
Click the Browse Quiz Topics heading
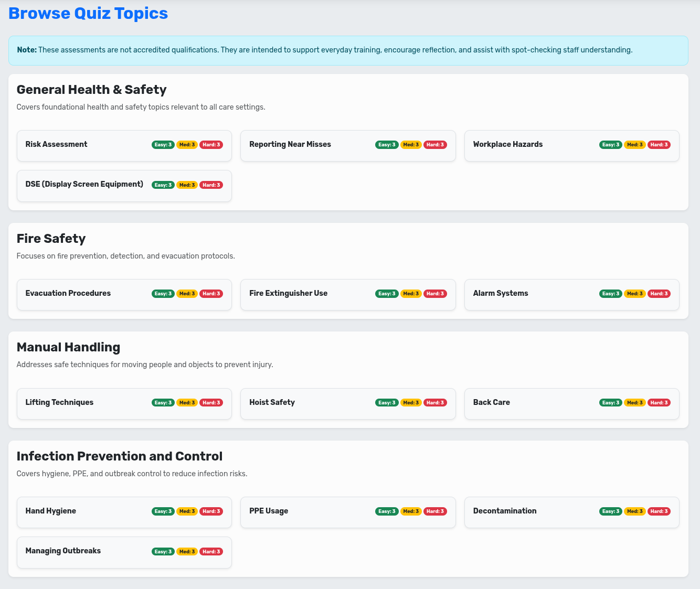click(88, 14)
